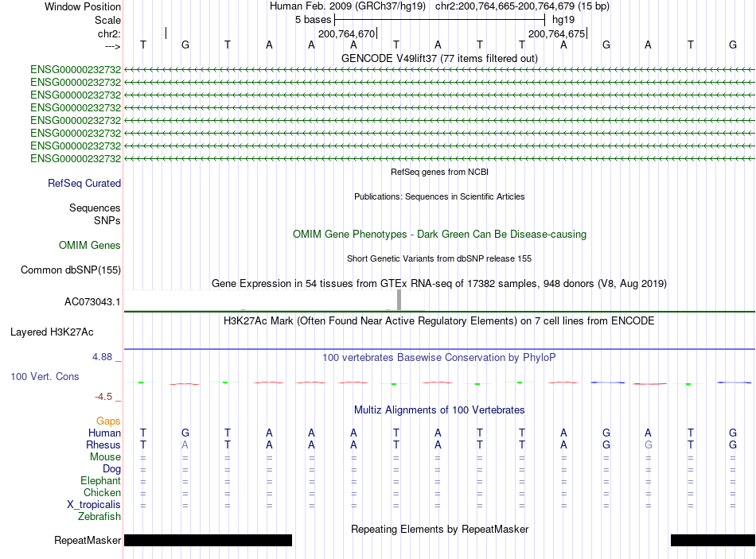This screenshot has height=559, width=756.
Task: Select the Rhesus alignment row label
Action: 103,444
